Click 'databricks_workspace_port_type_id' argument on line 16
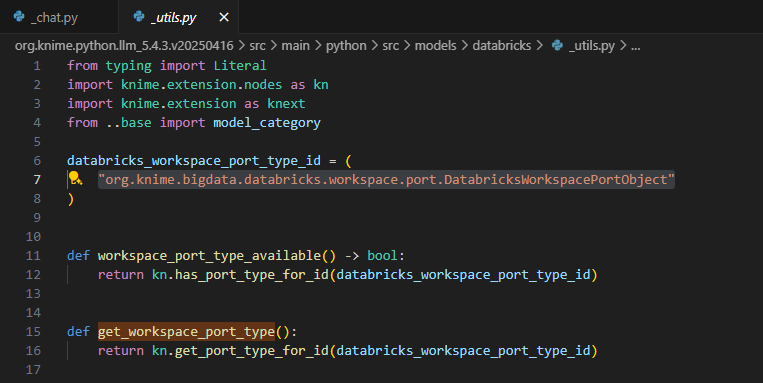The height and width of the screenshot is (383, 763). click(x=463, y=350)
